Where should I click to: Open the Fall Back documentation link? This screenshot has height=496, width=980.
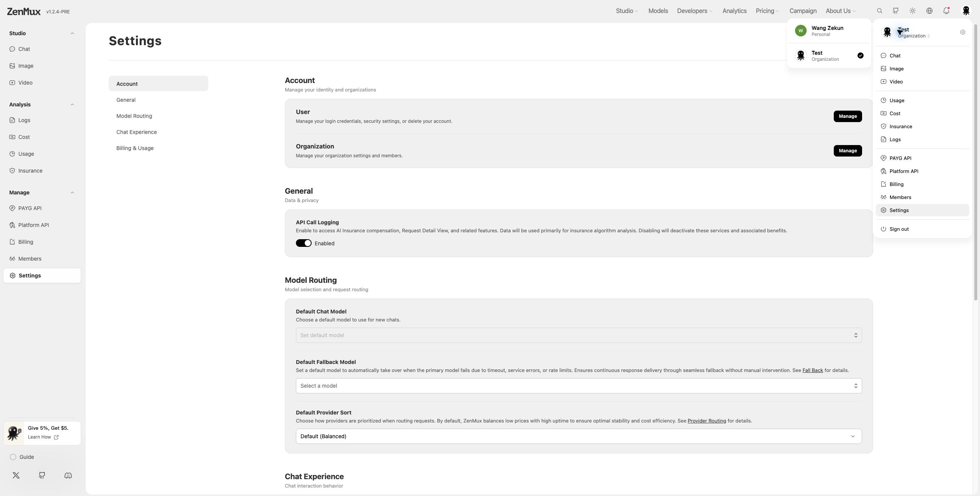tap(812, 370)
